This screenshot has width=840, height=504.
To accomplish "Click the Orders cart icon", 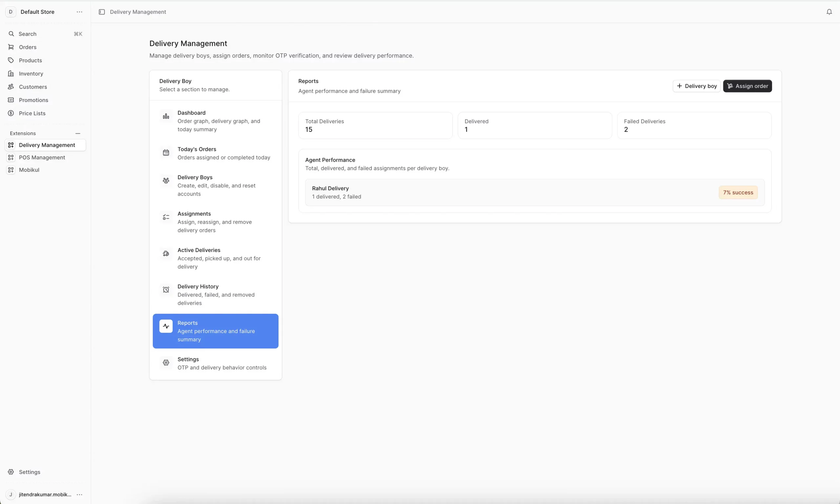I will click(x=11, y=47).
